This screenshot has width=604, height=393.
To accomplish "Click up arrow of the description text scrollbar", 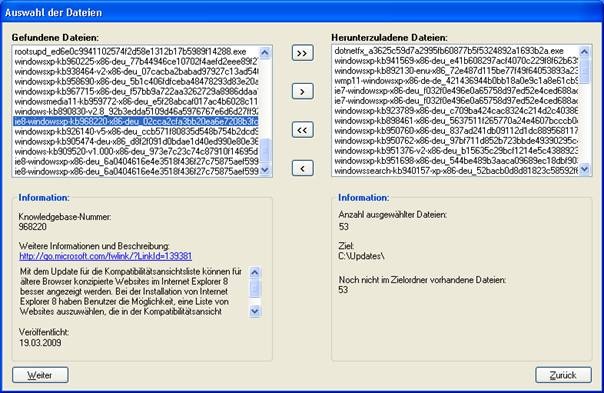I will (255, 272).
